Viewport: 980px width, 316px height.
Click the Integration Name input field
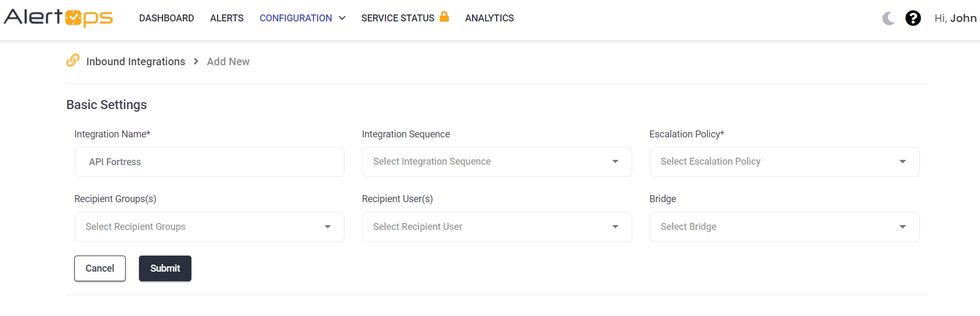coord(209,162)
